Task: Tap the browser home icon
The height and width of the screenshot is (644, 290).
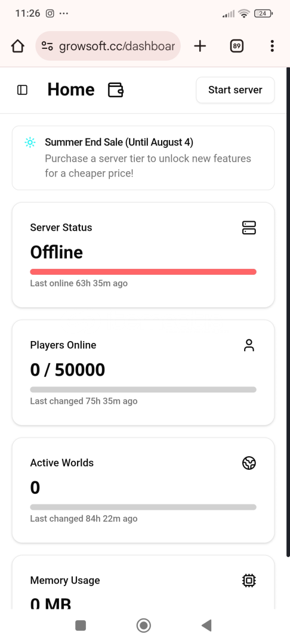Action: [x=18, y=46]
